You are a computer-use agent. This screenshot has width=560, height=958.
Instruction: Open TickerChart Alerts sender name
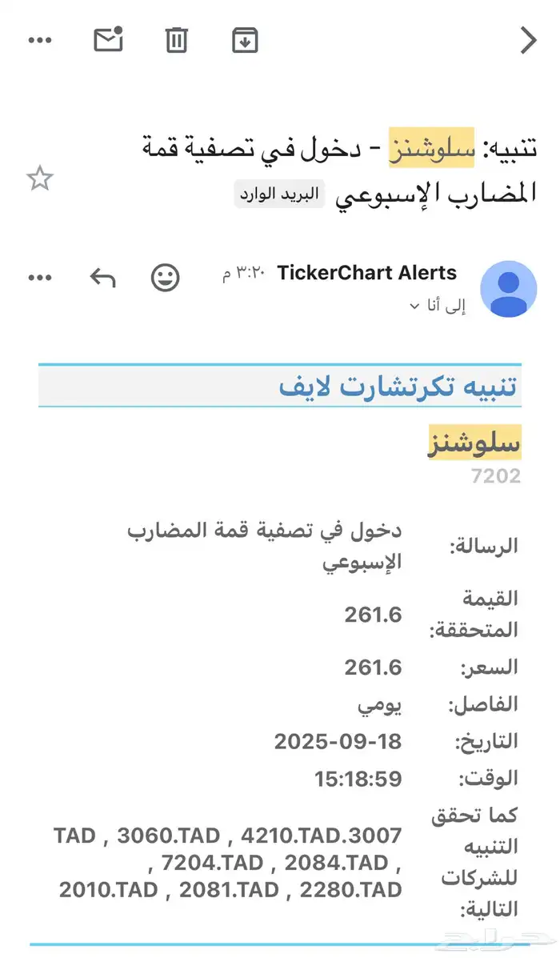(366, 273)
